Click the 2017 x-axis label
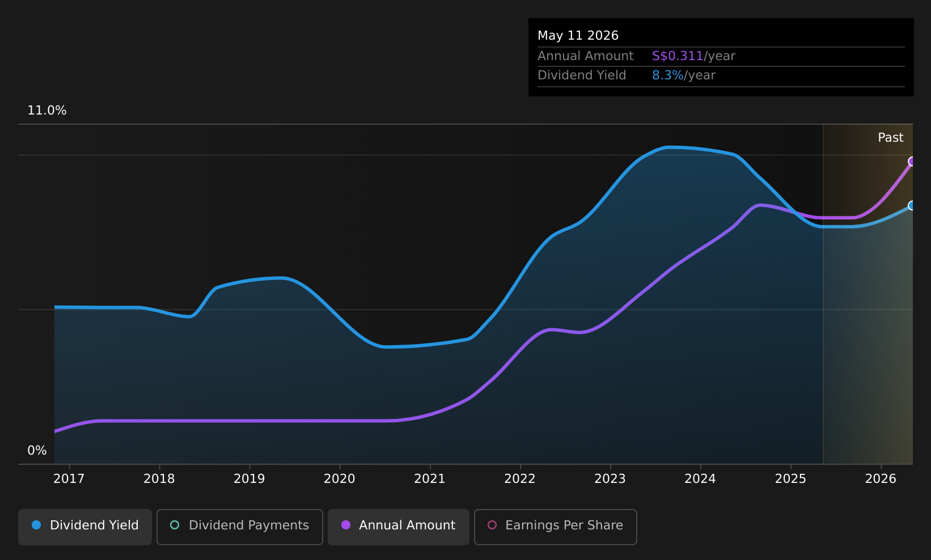The image size is (931, 560). click(69, 479)
